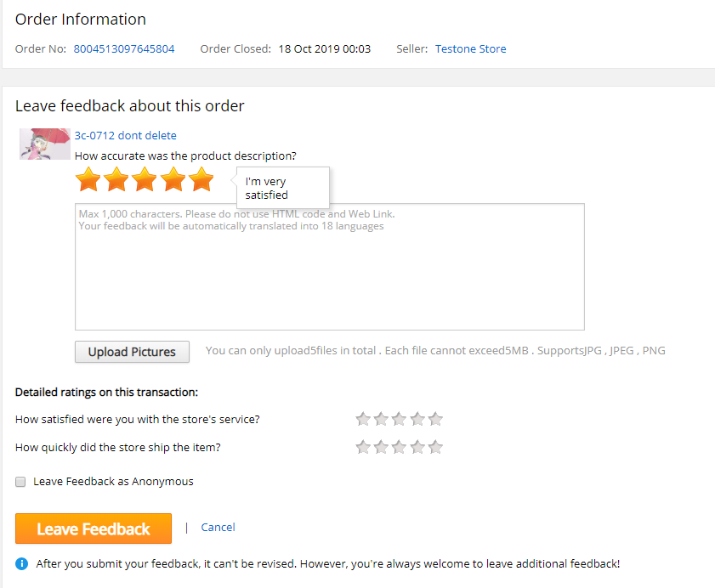715x588 pixels.
Task: Set product description rating to two stars
Action: tap(116, 179)
